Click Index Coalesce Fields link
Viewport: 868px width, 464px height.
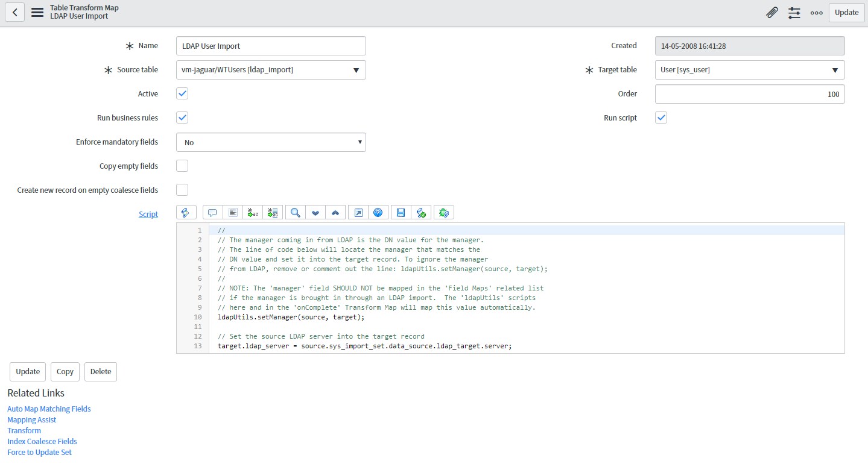click(x=42, y=441)
